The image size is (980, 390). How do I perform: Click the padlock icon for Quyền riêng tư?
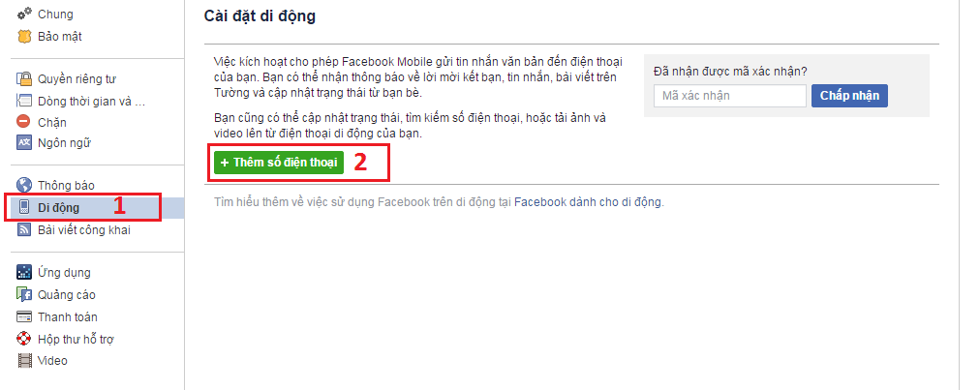(x=24, y=78)
